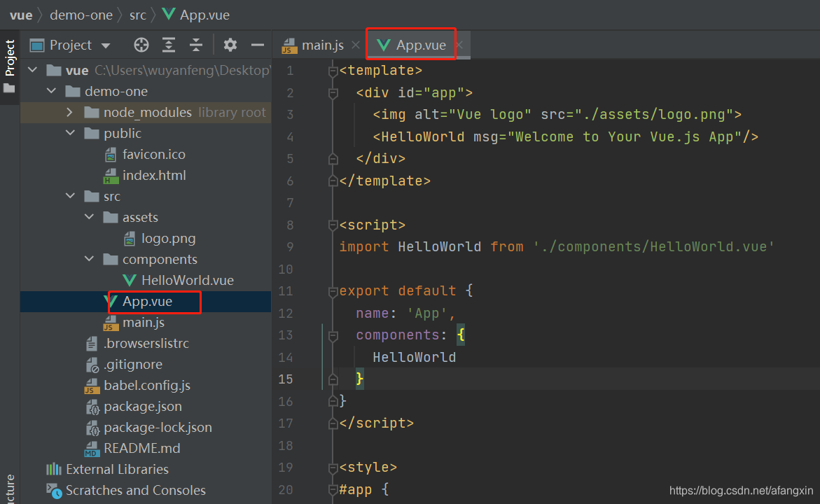Click External Libraries node
Screen dimensions: 820x504
117,469
